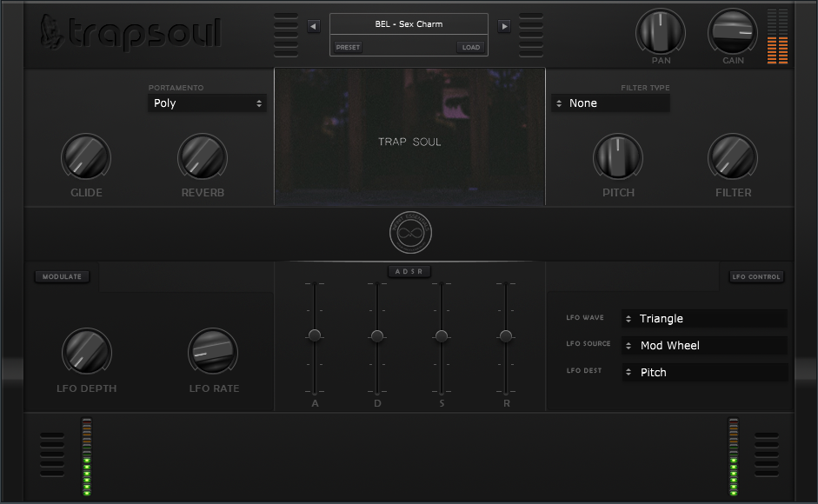Open the Filter Type None dropdown
The image size is (818, 504).
(x=610, y=103)
